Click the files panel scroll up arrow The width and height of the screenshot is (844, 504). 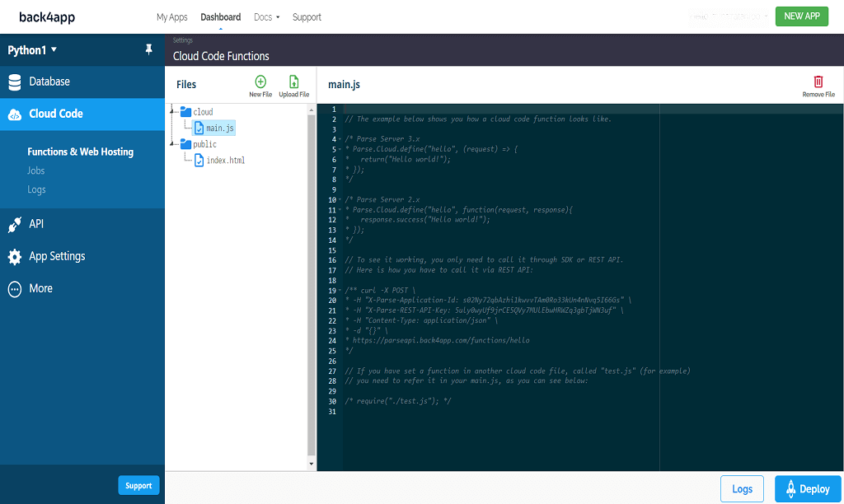point(311,110)
